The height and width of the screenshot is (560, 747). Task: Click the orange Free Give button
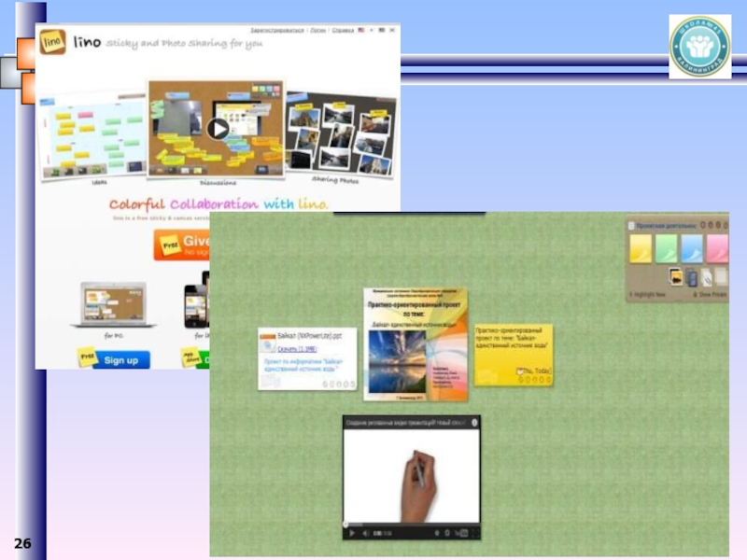click(181, 245)
